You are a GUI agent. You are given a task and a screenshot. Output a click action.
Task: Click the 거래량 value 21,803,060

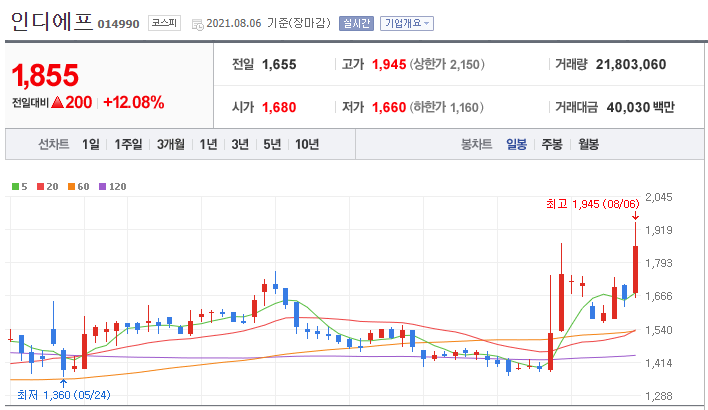coord(631,65)
